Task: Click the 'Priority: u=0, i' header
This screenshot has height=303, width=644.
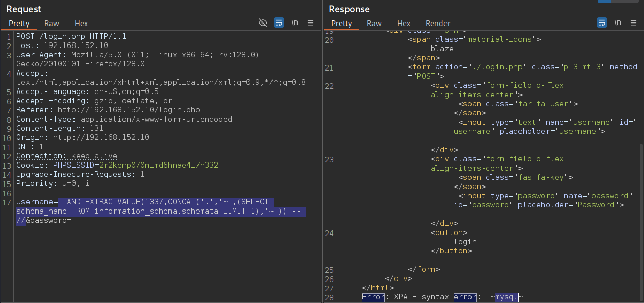Action: pyautogui.click(x=53, y=184)
